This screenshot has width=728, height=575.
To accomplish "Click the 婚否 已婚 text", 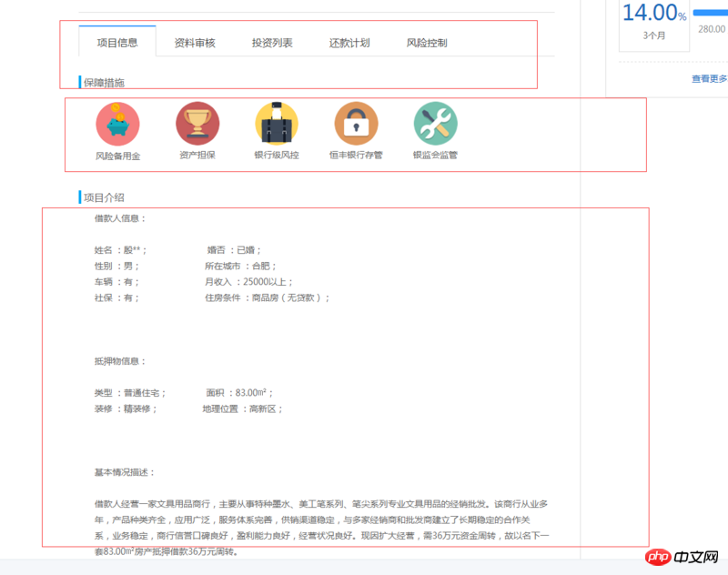I will tap(235, 250).
